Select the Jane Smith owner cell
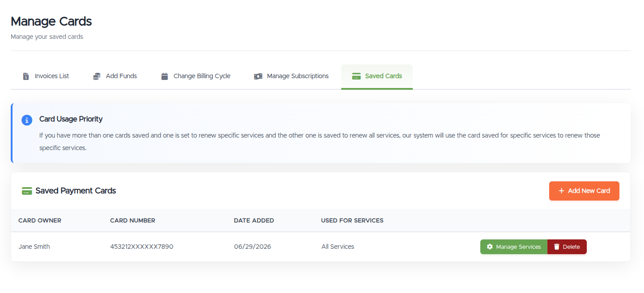644x293 pixels. click(34, 247)
